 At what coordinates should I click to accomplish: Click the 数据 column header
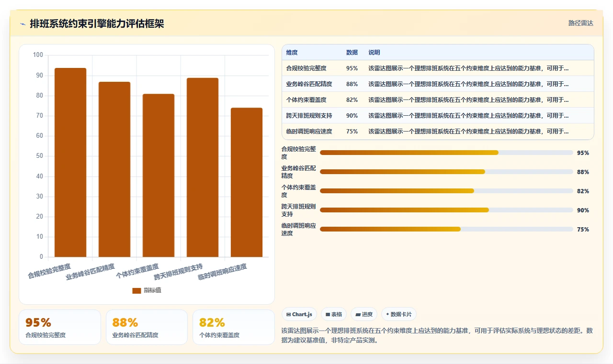[352, 53]
